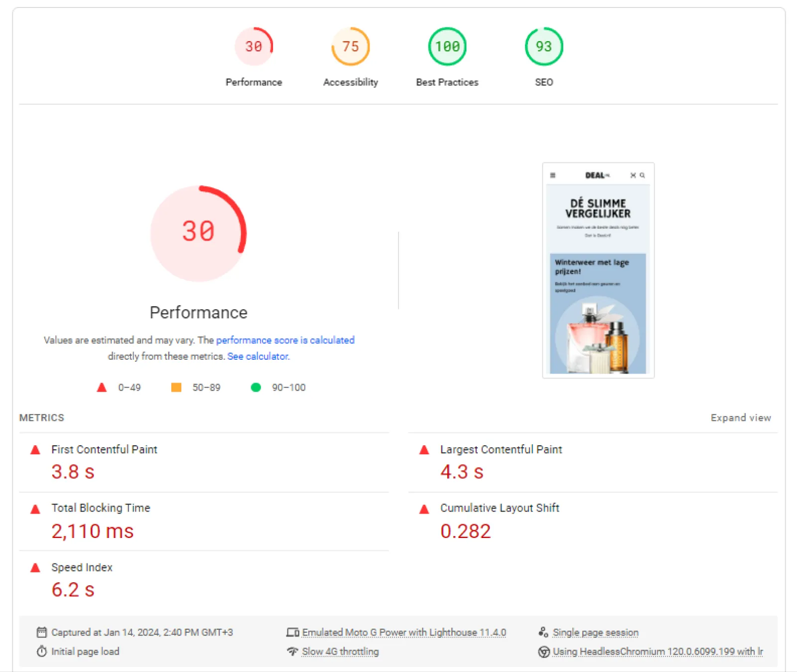This screenshot has width=797, height=672.
Task: Click the wifi icon next to Slow 4G throttling
Action: click(292, 652)
